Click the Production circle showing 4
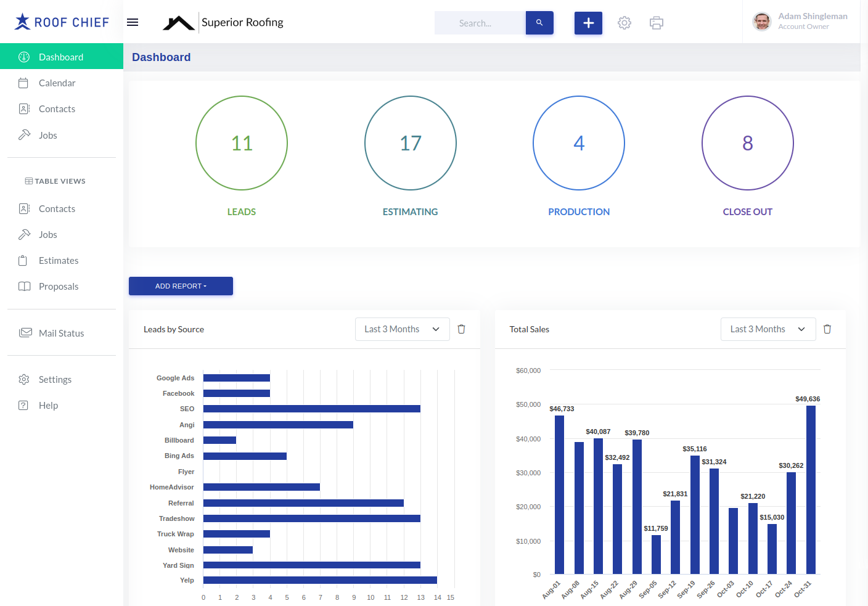 (x=579, y=143)
